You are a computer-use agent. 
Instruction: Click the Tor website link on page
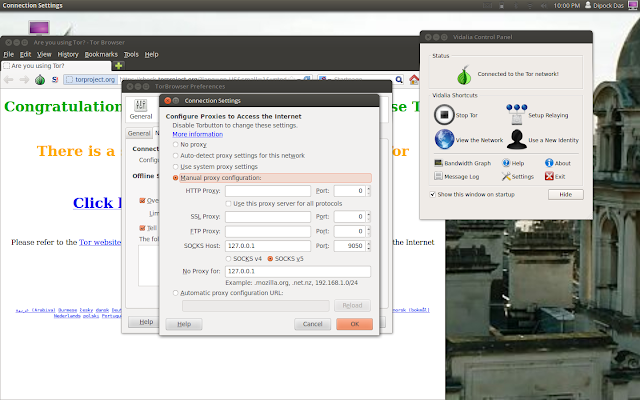click(100, 242)
